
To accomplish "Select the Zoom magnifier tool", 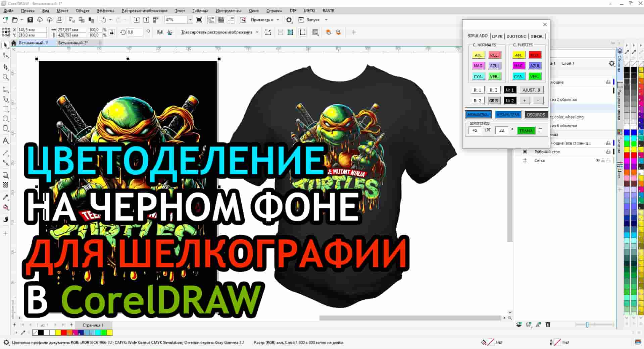I will [5, 77].
